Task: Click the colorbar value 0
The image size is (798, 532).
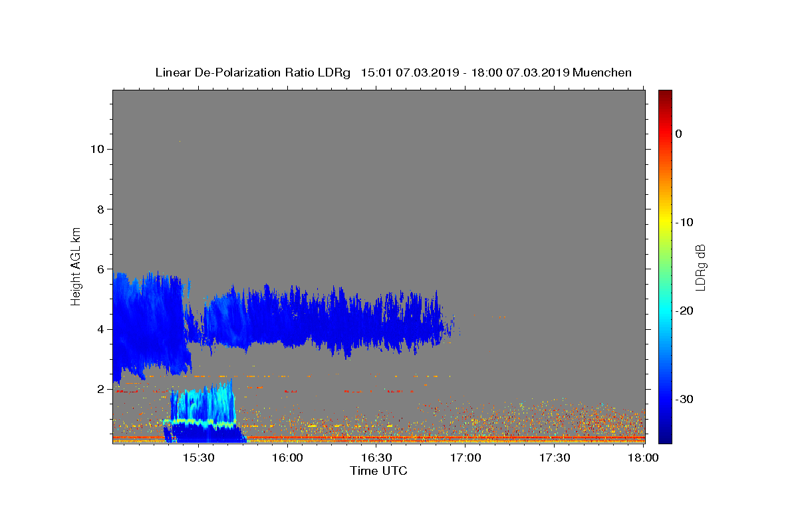Action: (x=679, y=134)
